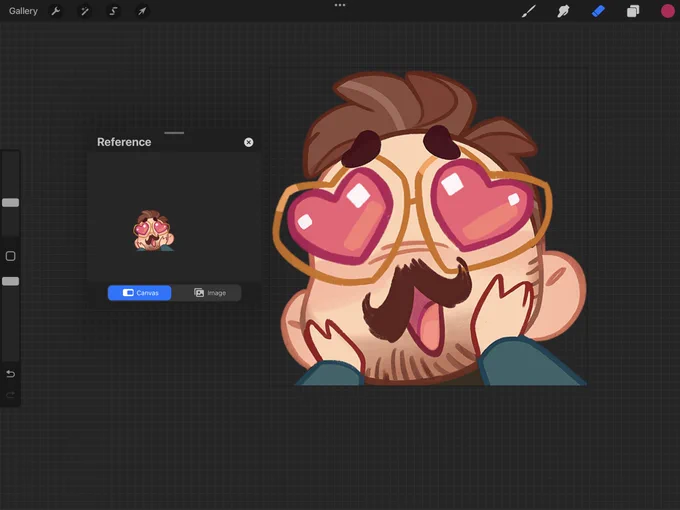Open the Actions wrench menu
The width and height of the screenshot is (680, 510).
click(56, 11)
